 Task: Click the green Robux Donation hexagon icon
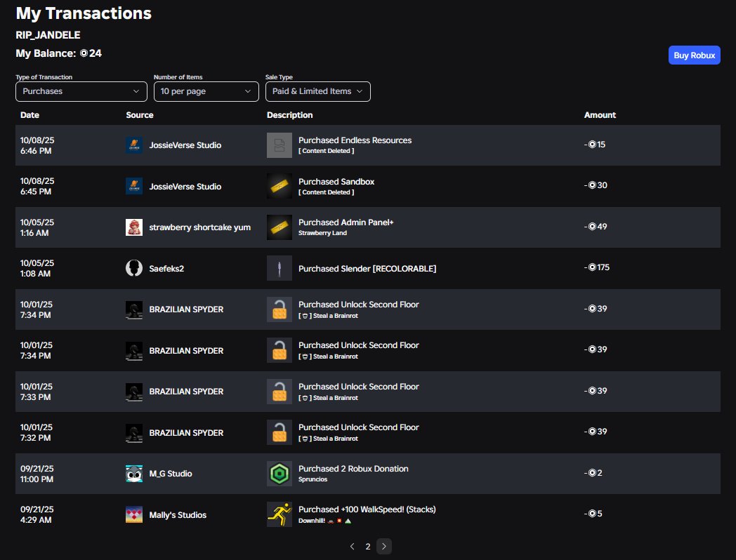tap(280, 474)
